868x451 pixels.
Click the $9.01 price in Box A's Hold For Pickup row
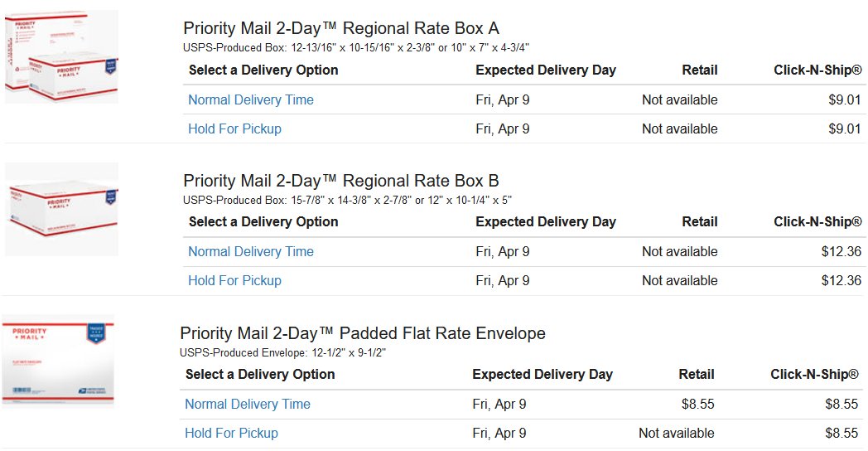844,129
